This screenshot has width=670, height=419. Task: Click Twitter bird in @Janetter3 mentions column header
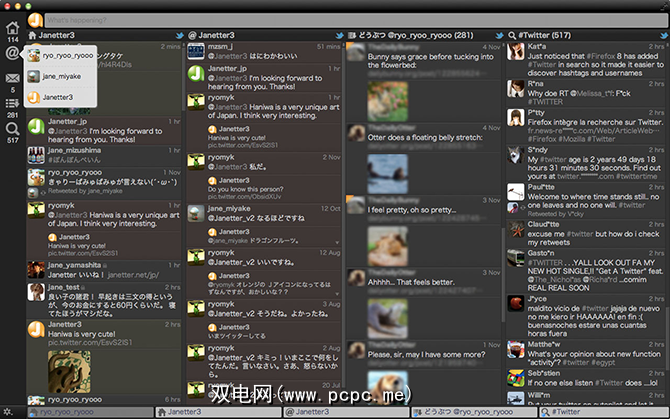coord(340,35)
